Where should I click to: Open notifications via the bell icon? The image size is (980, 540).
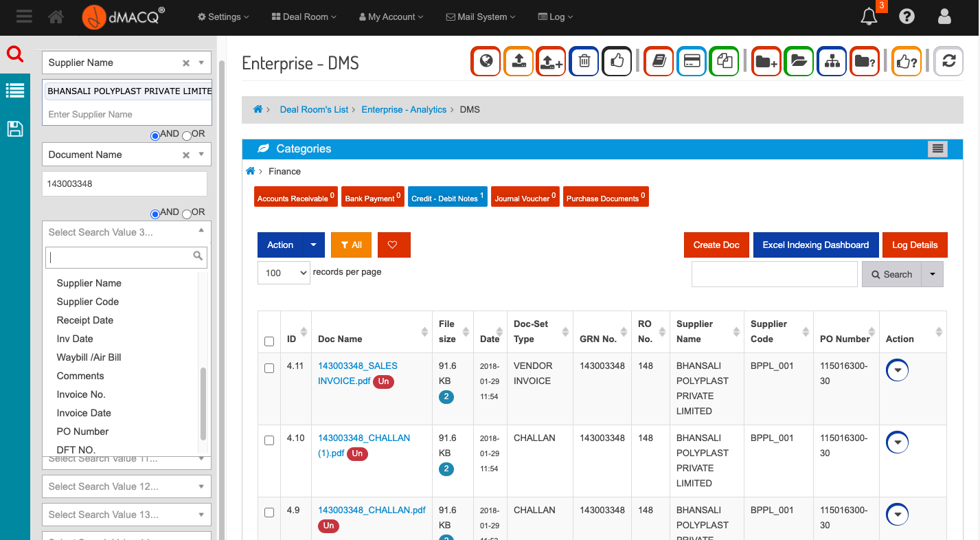(x=868, y=15)
